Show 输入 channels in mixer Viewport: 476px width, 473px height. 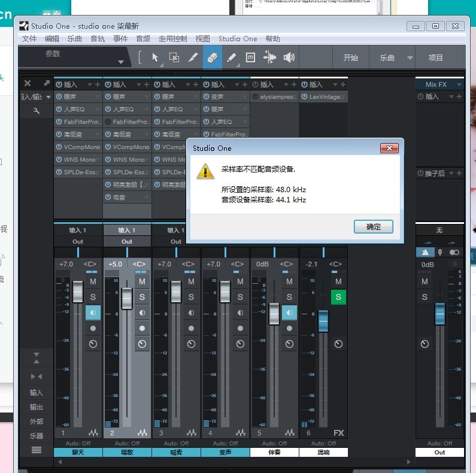pos(37,393)
